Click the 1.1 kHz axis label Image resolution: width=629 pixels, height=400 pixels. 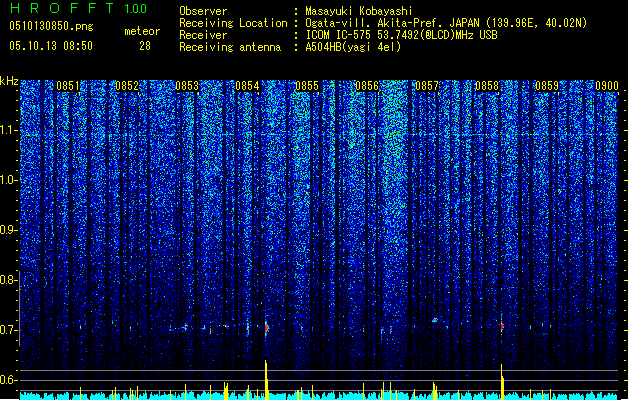pyautogui.click(x=8, y=130)
